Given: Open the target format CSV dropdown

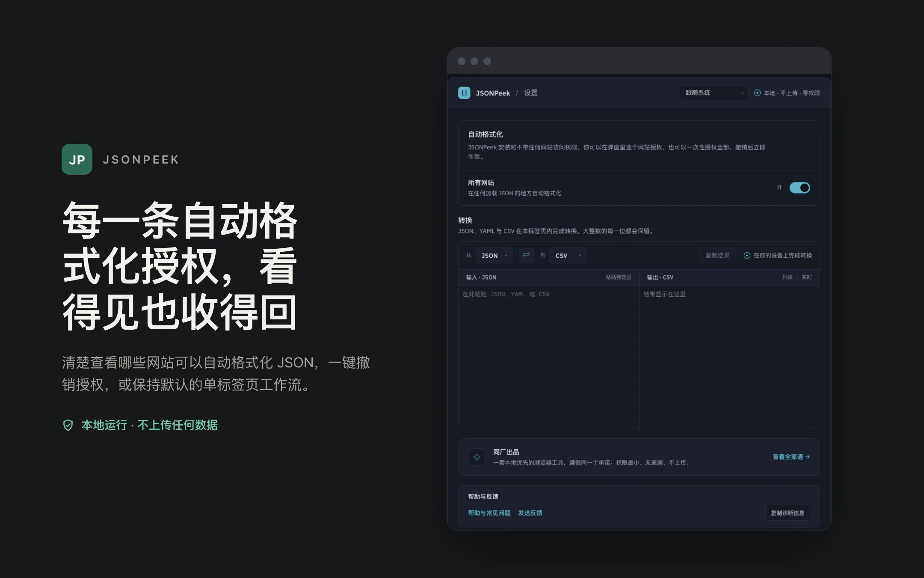Looking at the screenshot, I should tap(568, 256).
